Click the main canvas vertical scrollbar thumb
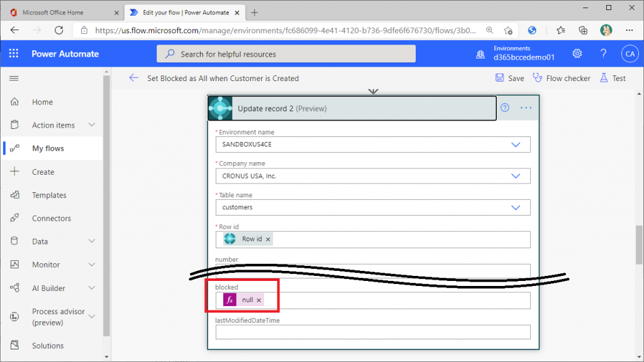This screenshot has width=644, height=362. point(639,245)
